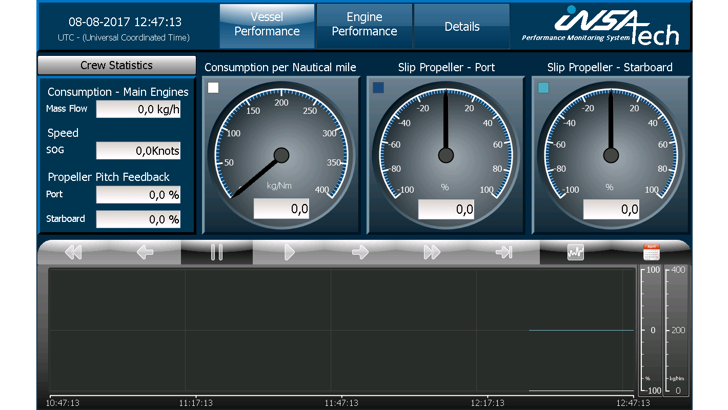Viewport: 728px width, 410px height.
Task: Open the Details tab
Action: [x=462, y=26]
